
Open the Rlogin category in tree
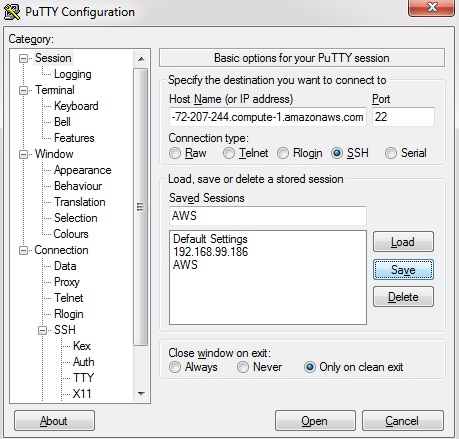[69, 314]
